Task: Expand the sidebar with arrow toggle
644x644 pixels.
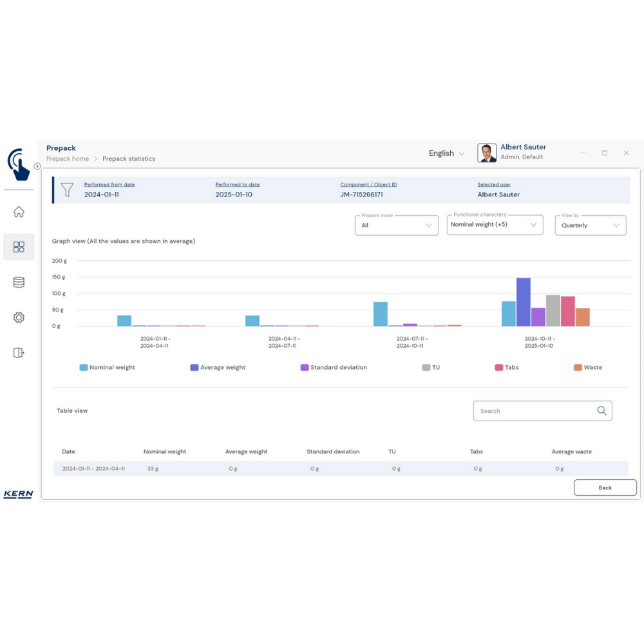Action: (x=37, y=166)
